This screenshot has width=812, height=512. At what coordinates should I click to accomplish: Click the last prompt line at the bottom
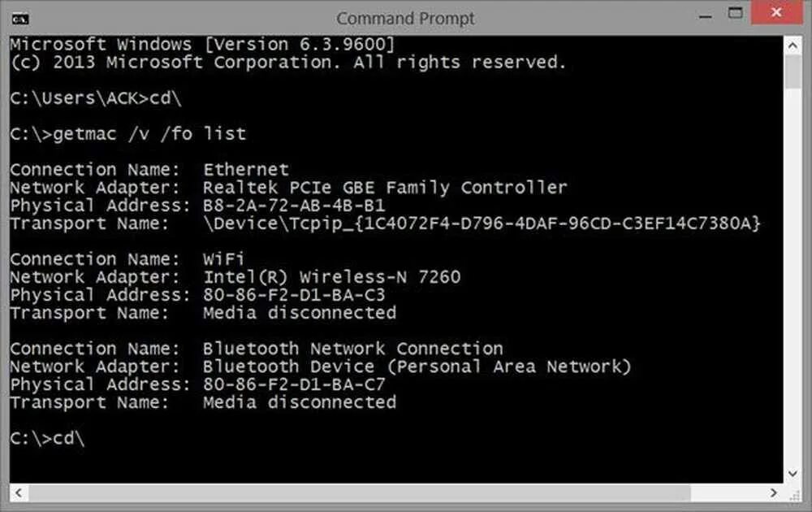click(47, 438)
